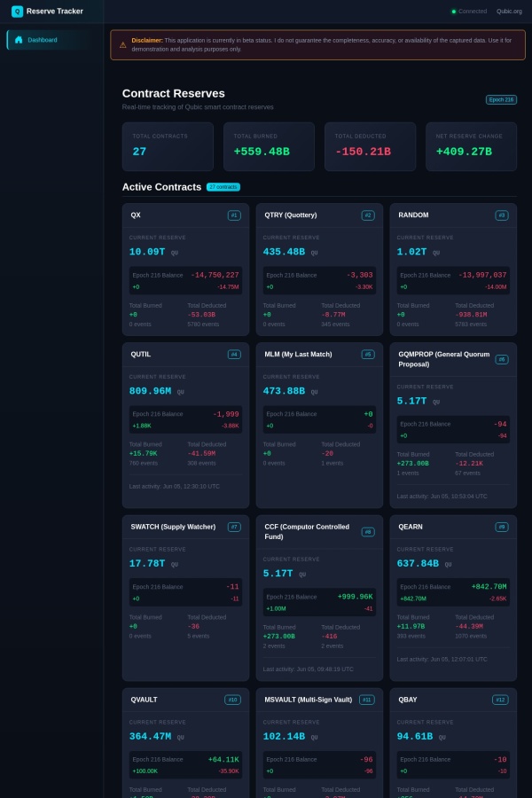Select QX current reserve 10.09T

(x=147, y=252)
